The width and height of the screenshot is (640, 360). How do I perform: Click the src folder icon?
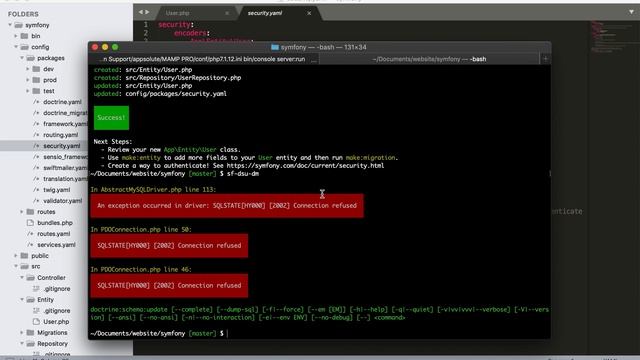tap(24, 267)
